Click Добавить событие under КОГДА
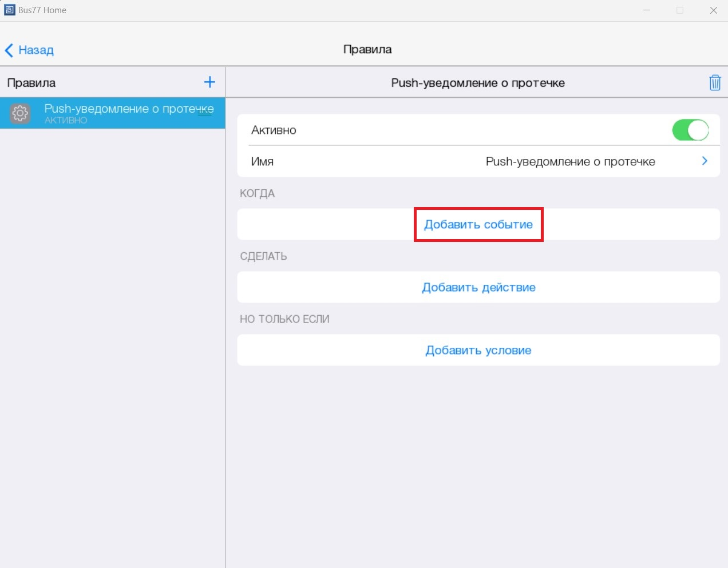Screen dimensions: 728x568 [x=478, y=224]
